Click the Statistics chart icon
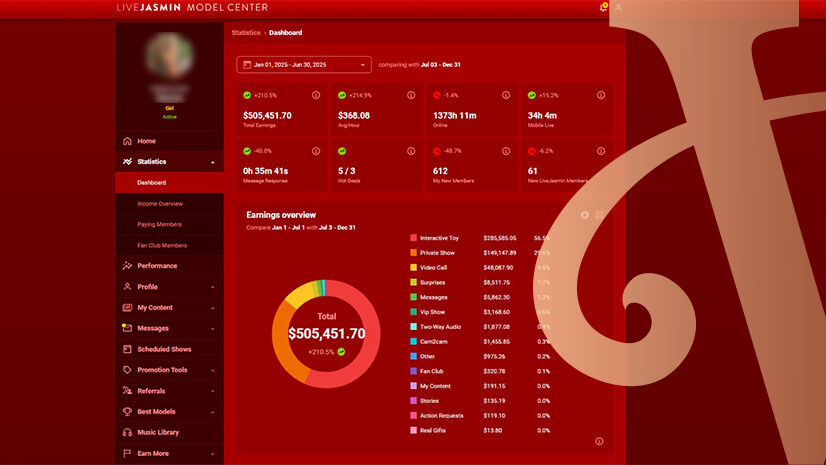826x465 pixels. point(127,162)
